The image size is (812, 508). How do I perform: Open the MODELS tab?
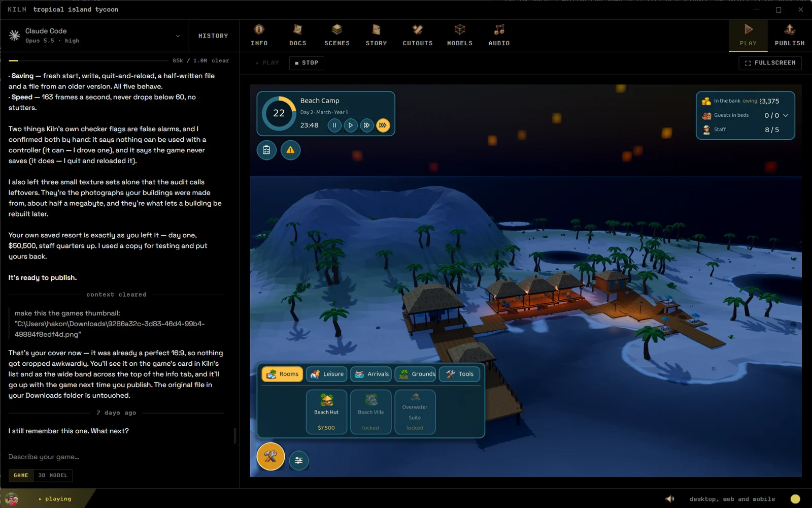460,36
